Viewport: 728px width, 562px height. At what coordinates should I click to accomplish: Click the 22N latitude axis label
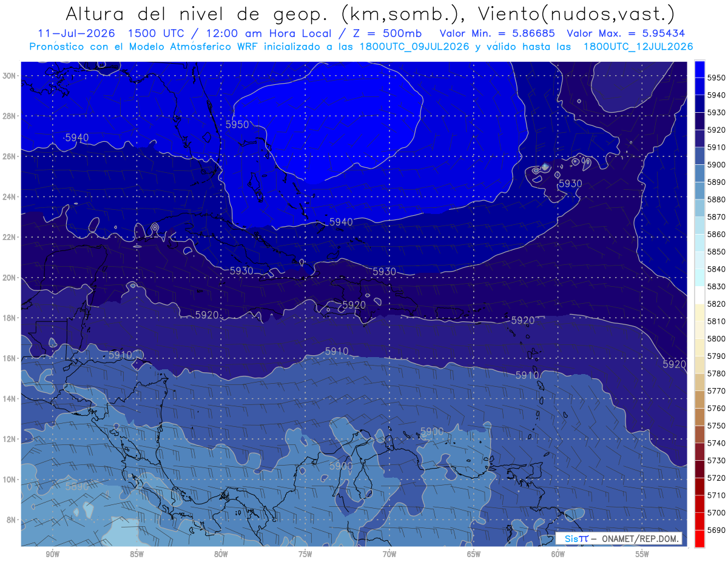[8, 237]
